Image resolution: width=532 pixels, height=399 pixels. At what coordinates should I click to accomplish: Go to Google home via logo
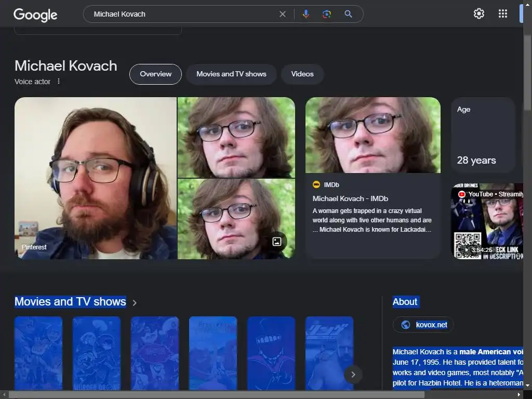coord(35,15)
